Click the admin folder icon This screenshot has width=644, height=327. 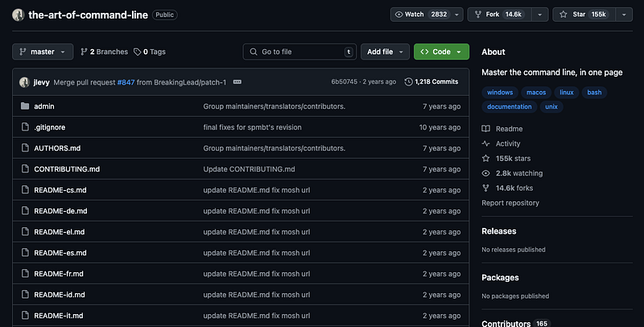pos(25,106)
